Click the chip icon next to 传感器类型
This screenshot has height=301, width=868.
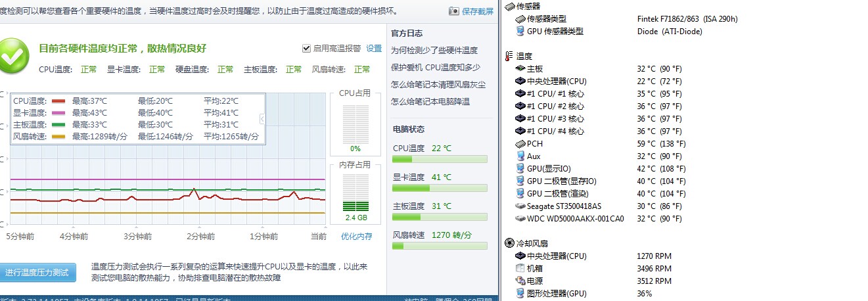point(520,19)
